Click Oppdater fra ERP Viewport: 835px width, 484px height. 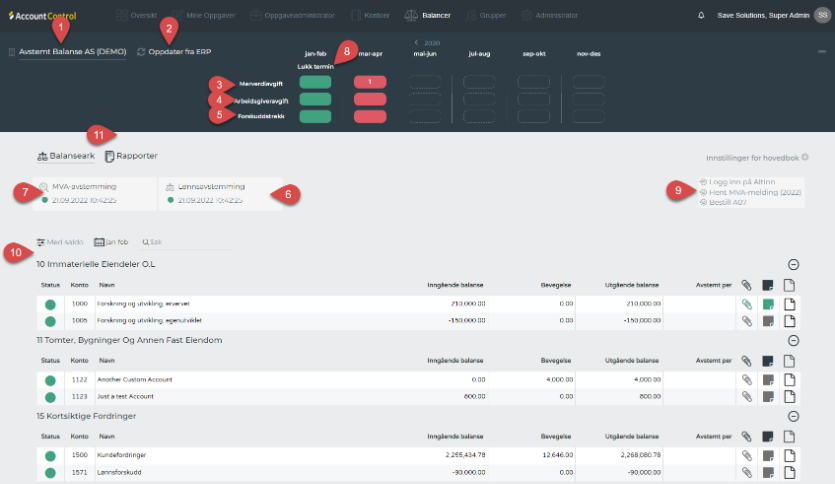[178, 51]
